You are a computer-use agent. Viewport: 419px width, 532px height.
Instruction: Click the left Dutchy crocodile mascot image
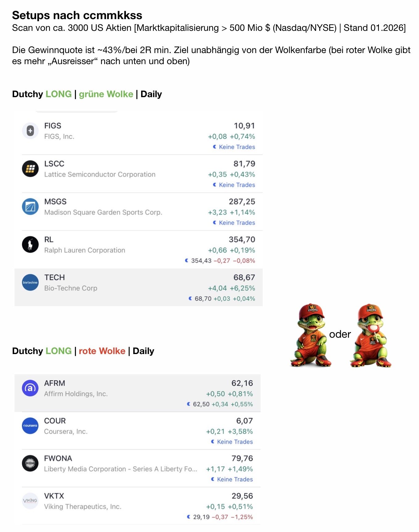pos(311,335)
